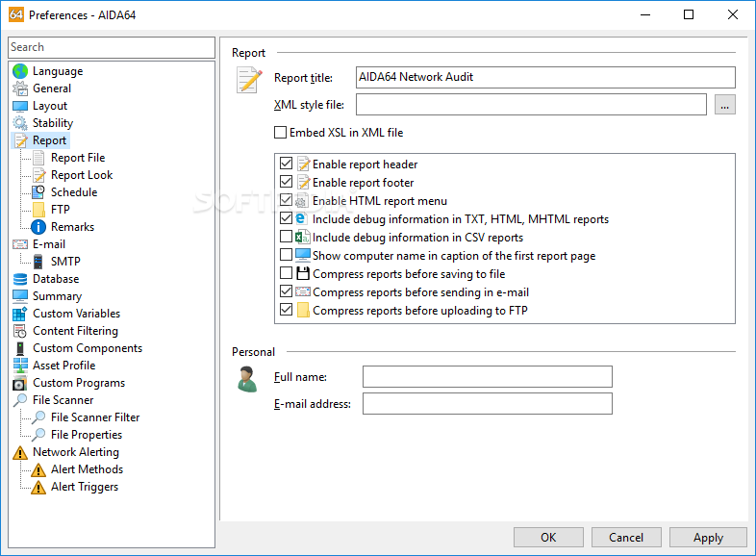This screenshot has height=556, width=756.
Task: Click the Report Look pencil icon
Action: click(38, 175)
